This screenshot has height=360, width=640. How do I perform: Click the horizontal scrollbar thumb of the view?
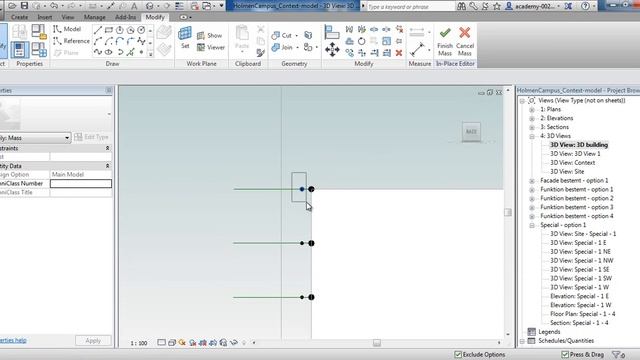click(377, 343)
